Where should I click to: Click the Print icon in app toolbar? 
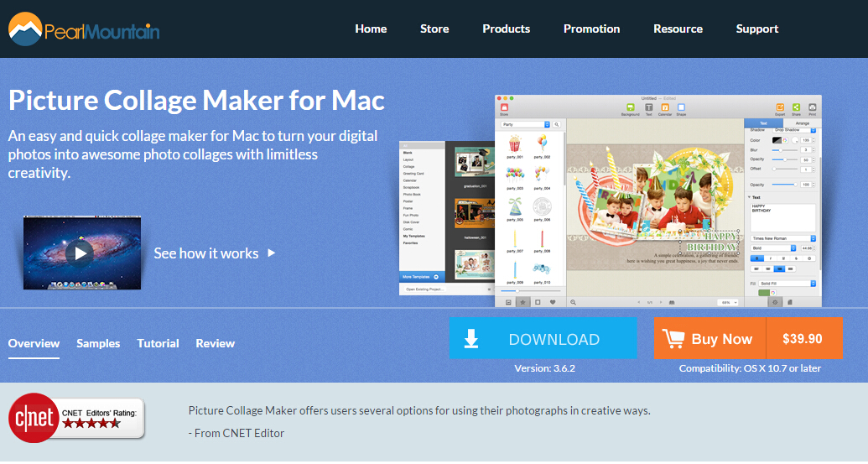pos(812,107)
